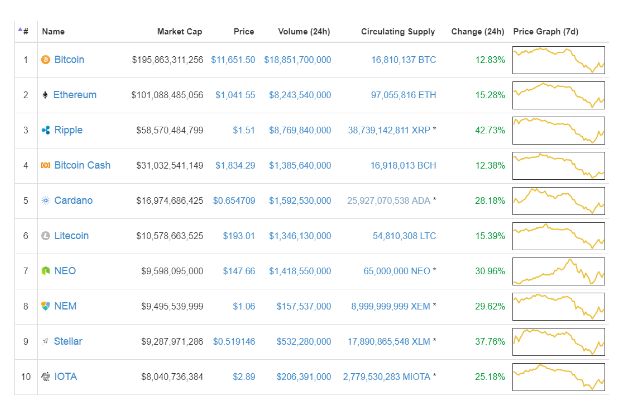Viewport: 623px width, 414px height.
Task: Click supply 16,810,137 BTC
Action: coord(404,60)
